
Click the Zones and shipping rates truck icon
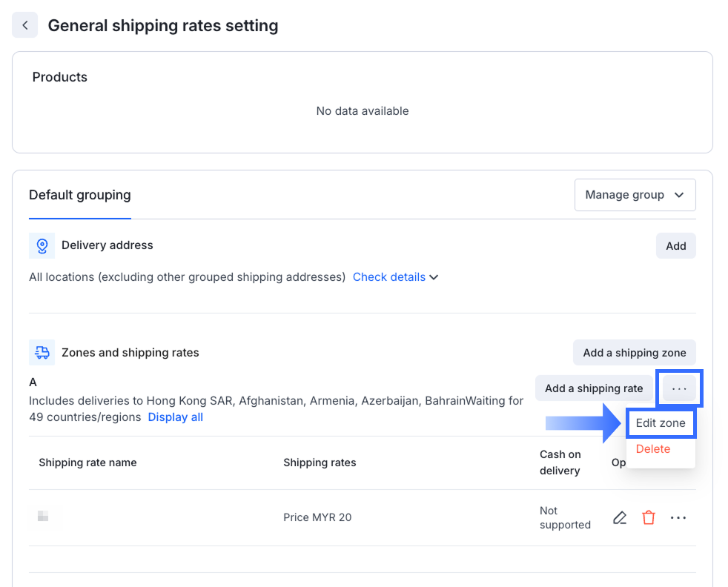42,353
